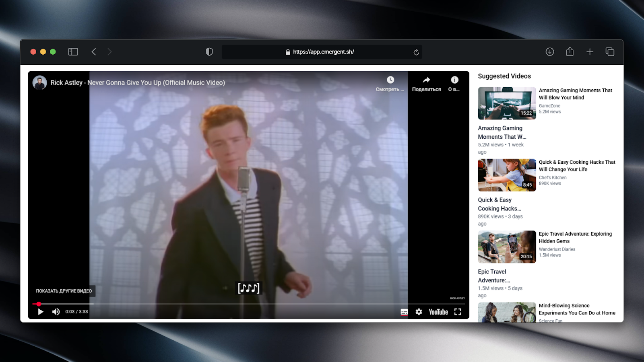
Task: Open Rick Astley channel avatar
Action: (39, 82)
